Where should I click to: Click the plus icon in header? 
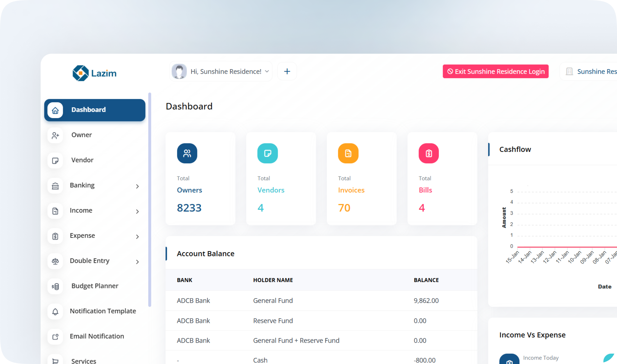click(x=287, y=72)
